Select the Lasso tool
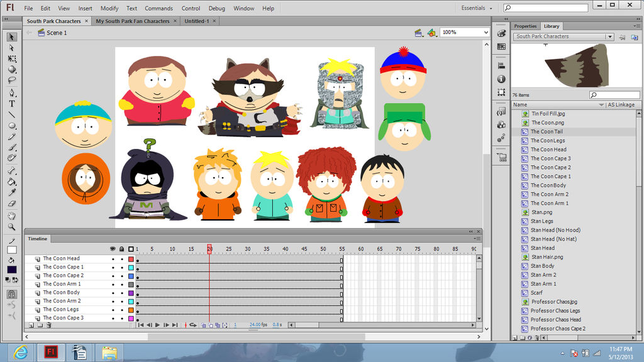644x362 pixels. 12,80
